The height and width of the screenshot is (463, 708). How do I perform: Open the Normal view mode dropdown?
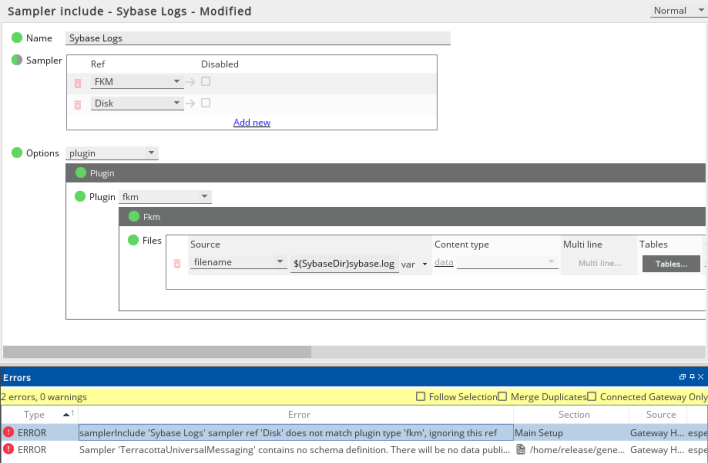pyautogui.click(x=676, y=11)
